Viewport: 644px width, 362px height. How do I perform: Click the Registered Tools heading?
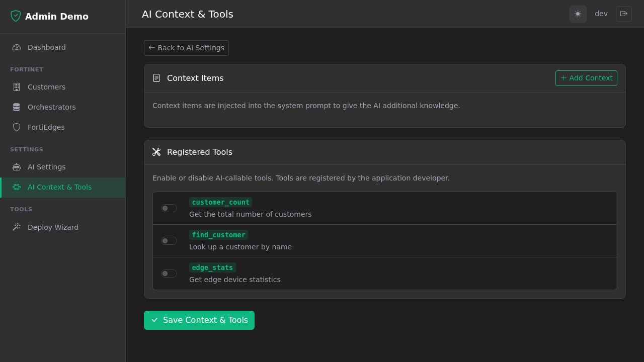[x=200, y=152]
